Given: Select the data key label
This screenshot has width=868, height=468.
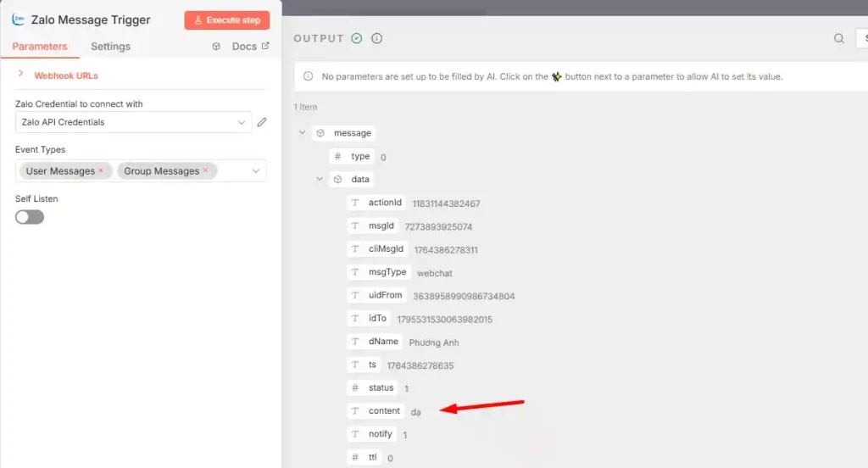Looking at the screenshot, I should [x=359, y=180].
